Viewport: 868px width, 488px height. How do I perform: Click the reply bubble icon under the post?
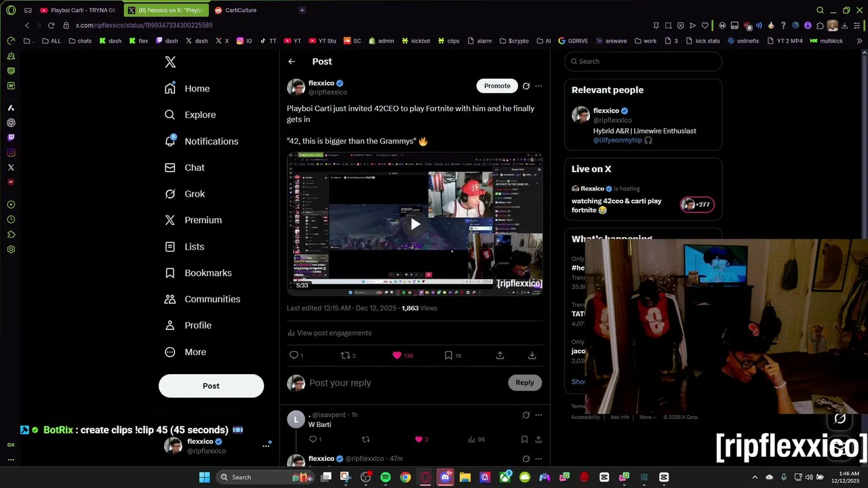(294, 355)
